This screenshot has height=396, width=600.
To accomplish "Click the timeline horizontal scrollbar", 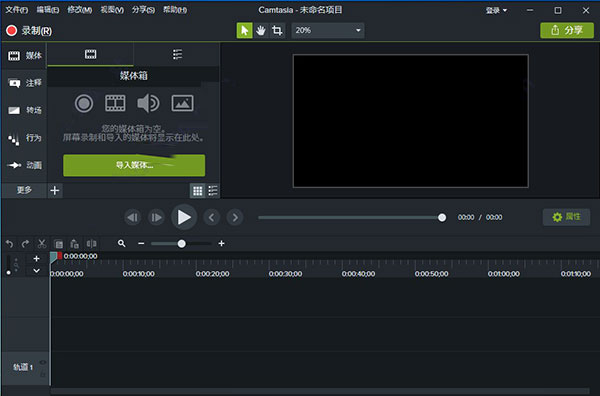I will [321, 391].
